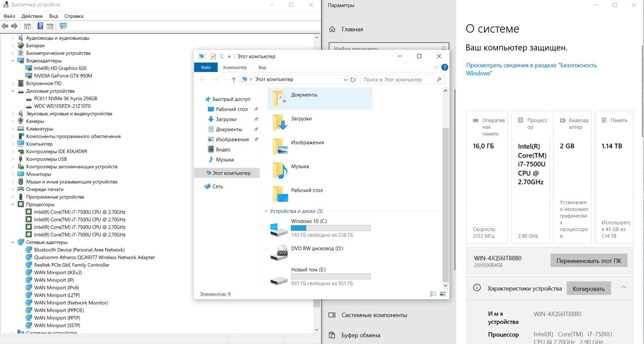Switch Explorer to large icons view
Image resolution: width=644 pixels, height=344 pixels.
443,294
